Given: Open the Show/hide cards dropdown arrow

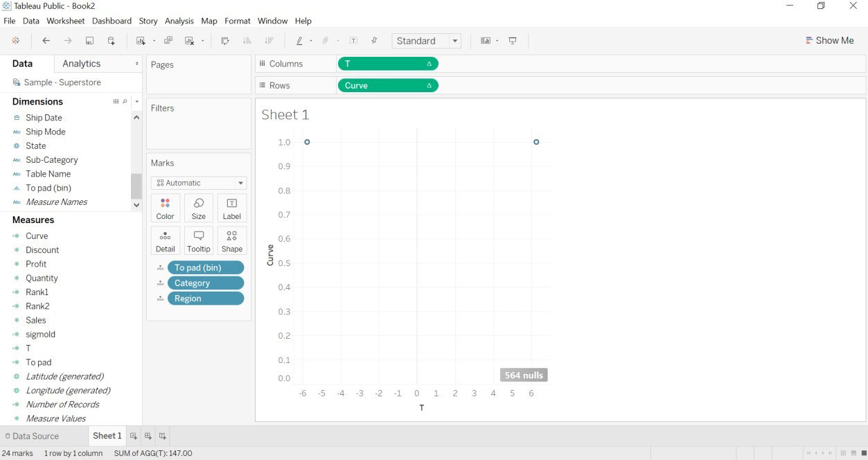Looking at the screenshot, I should 497,41.
